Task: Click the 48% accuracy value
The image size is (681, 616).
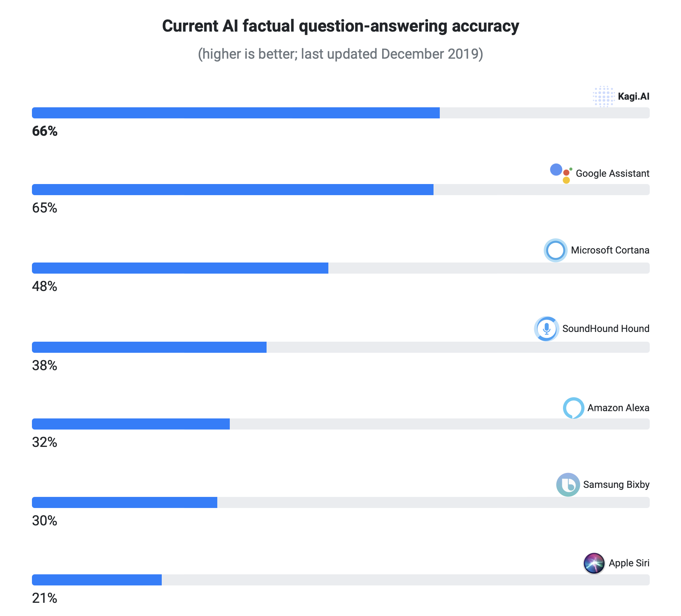Action: [44, 286]
